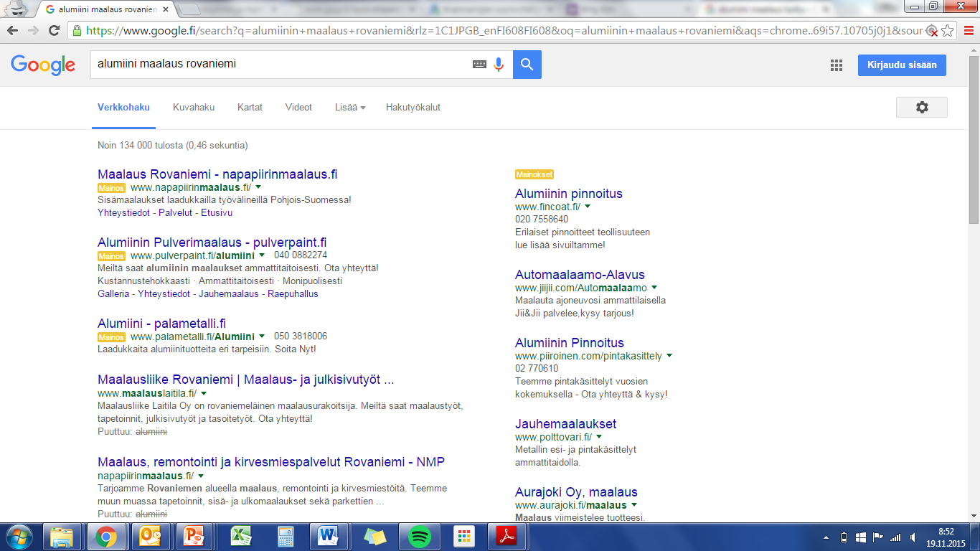Open the Alumiinin pinnoitus fincoat ad
This screenshot has width=980, height=551.
(569, 194)
